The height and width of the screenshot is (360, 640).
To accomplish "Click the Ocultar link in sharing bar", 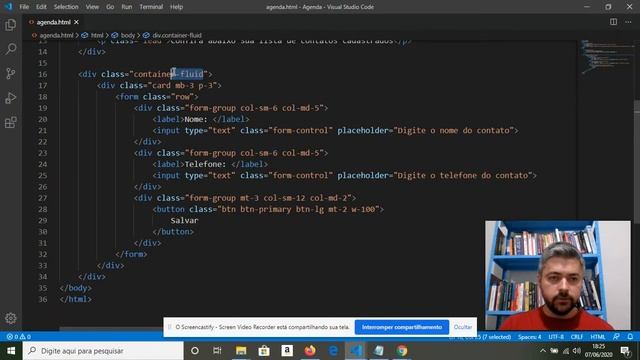I will (x=462, y=327).
